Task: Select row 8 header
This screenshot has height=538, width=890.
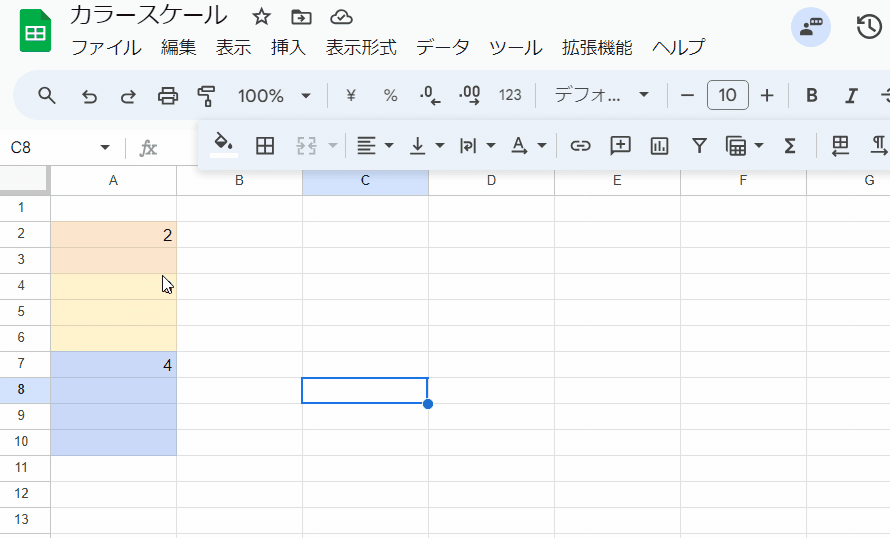Action: pyautogui.click(x=25, y=390)
